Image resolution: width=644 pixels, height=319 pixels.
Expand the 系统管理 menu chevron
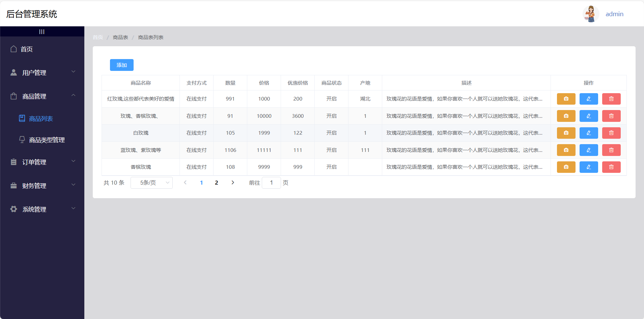(73, 208)
